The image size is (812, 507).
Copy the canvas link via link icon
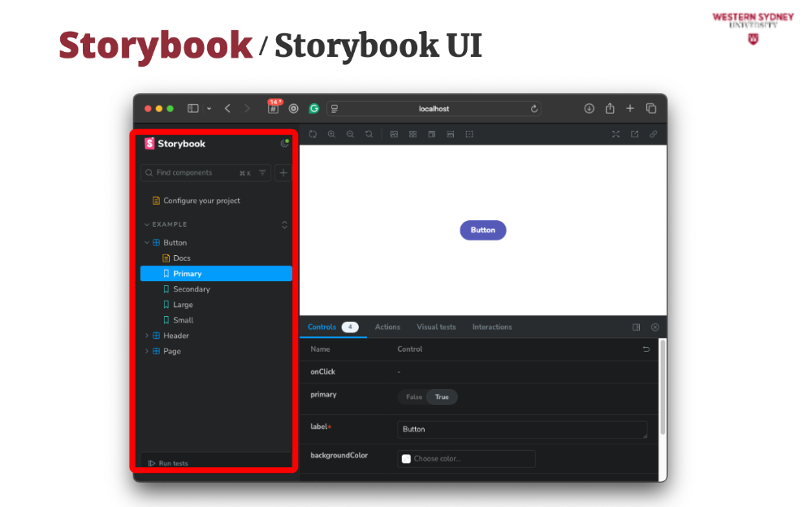click(653, 134)
